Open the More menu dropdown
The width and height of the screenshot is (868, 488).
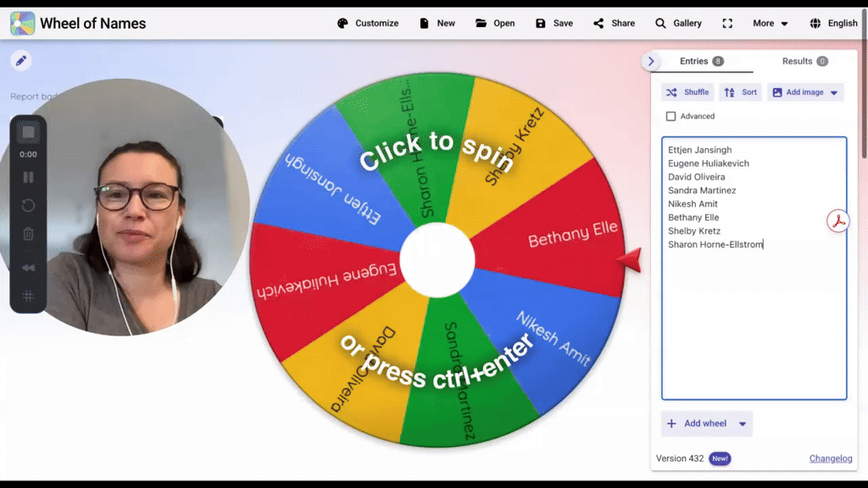coord(770,23)
